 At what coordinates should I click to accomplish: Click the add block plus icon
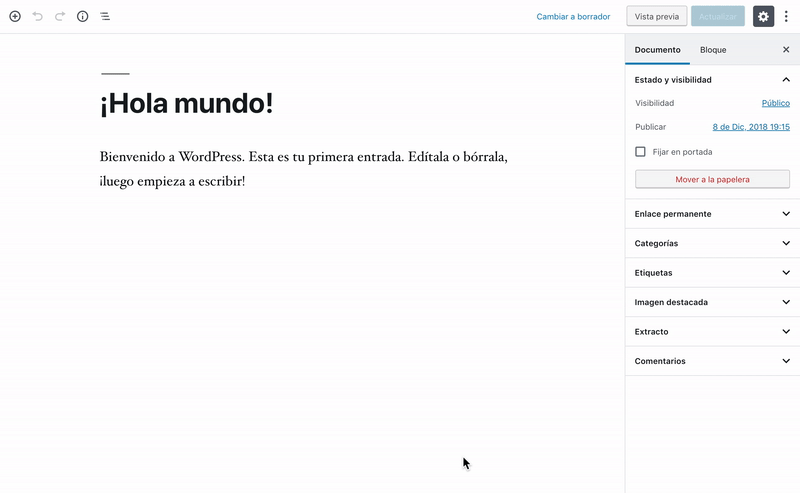tap(15, 17)
